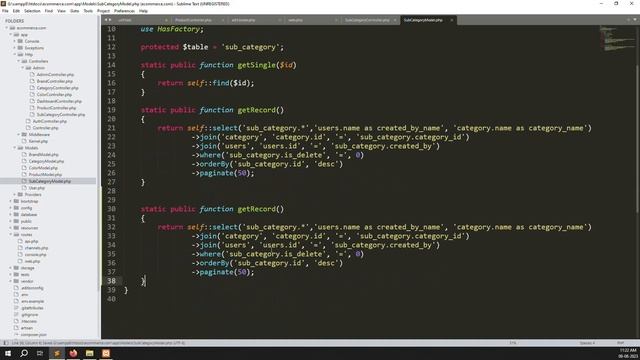Expand the config folder
Screen dimensions: 640x360
coord(11,208)
